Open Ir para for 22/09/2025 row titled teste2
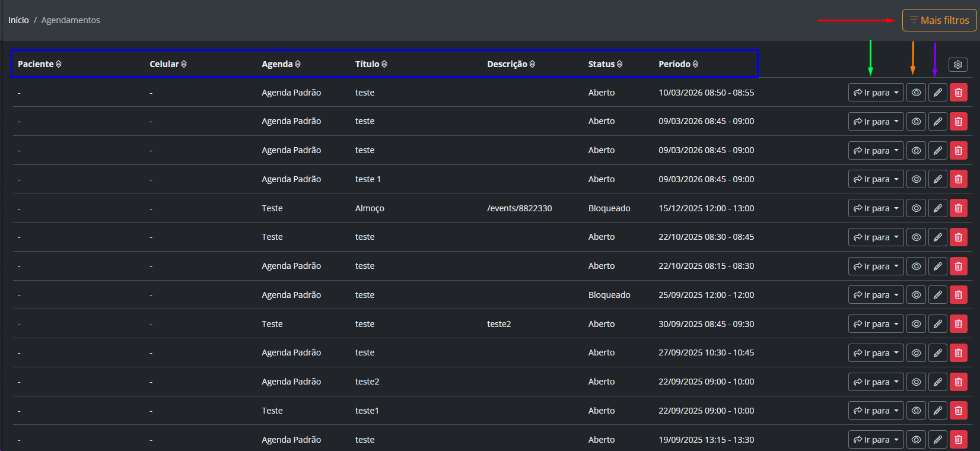The width and height of the screenshot is (980, 451). (x=876, y=382)
